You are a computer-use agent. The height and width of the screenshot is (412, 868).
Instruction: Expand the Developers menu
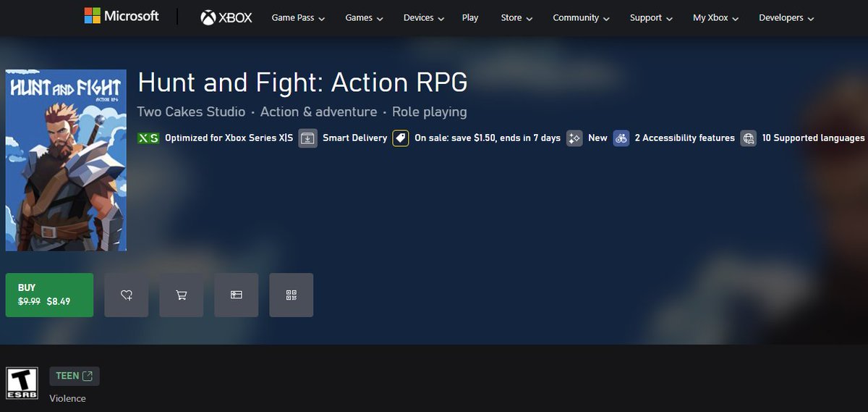[786, 17]
